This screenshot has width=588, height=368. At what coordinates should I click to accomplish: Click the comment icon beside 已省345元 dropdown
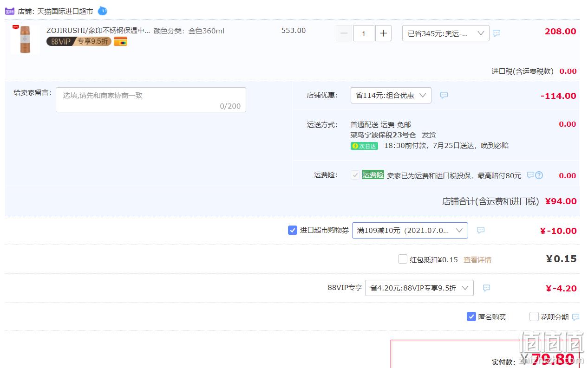point(497,33)
